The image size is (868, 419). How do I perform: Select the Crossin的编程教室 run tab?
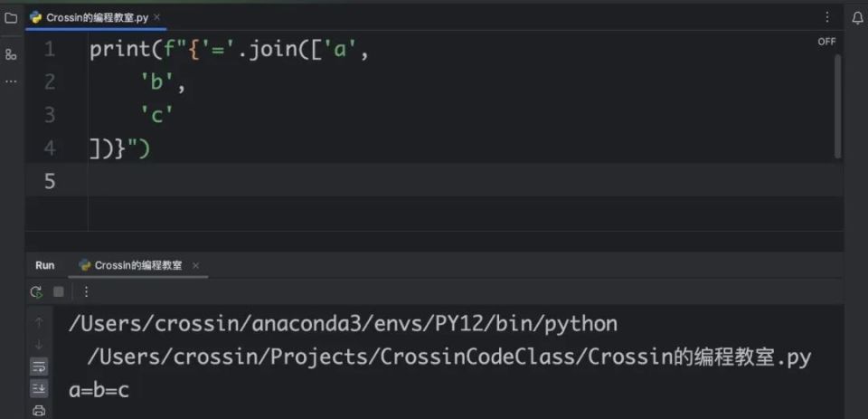130,265
